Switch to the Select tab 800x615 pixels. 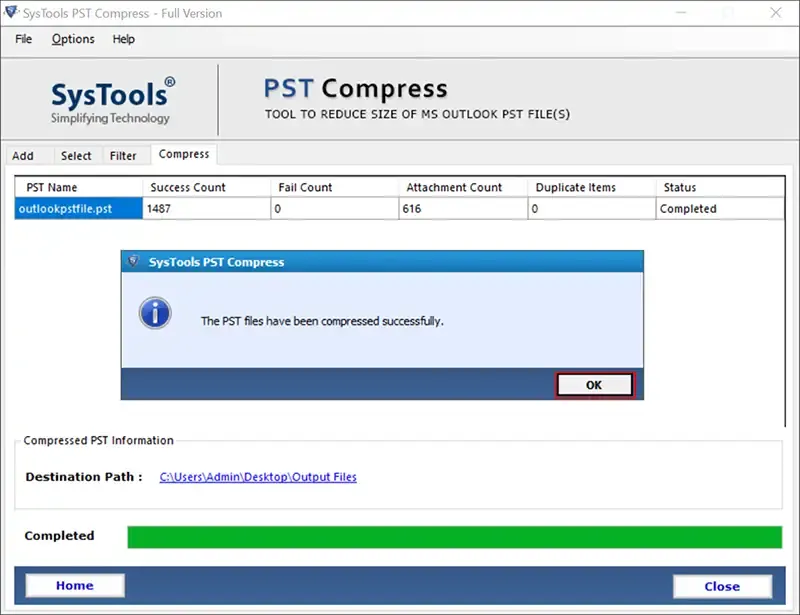click(76, 156)
